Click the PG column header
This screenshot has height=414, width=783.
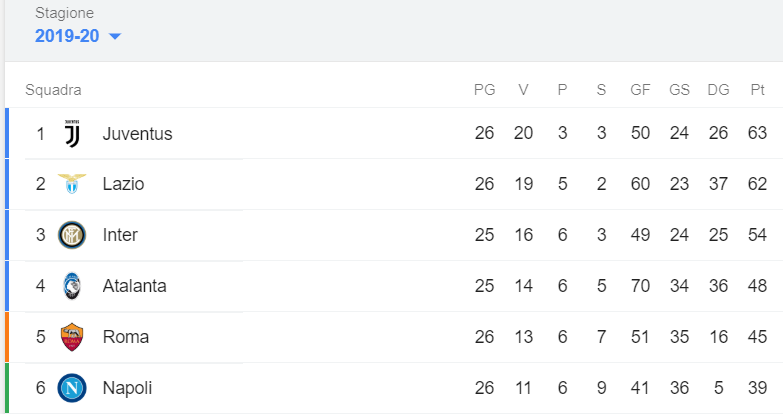pos(484,90)
